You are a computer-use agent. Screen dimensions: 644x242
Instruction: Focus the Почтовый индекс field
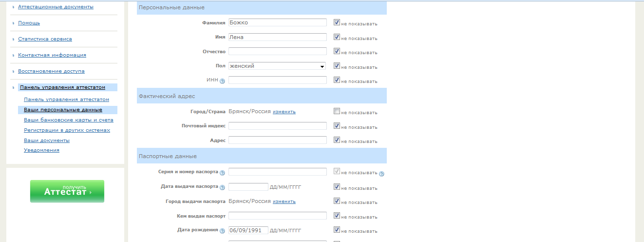(x=278, y=126)
